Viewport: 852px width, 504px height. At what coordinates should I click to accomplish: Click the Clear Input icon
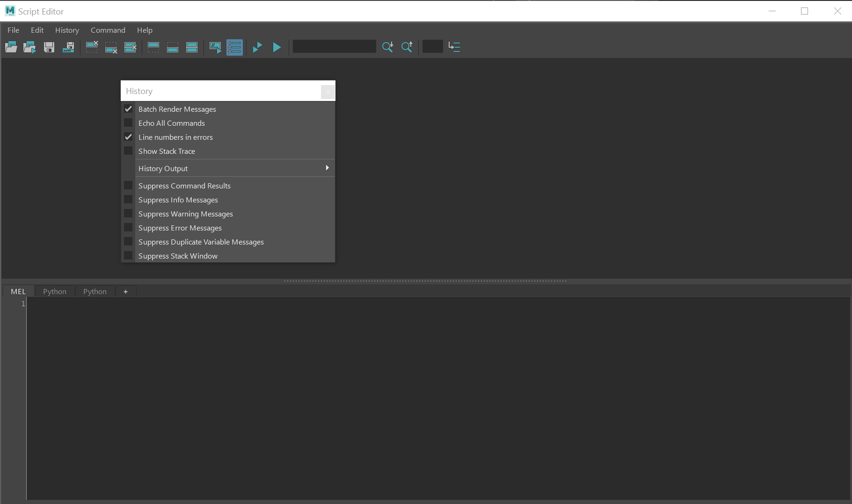111,47
